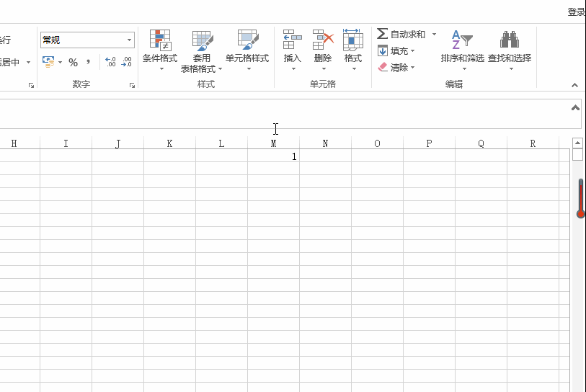The height and width of the screenshot is (392, 586).
Task: Click the Delete cells (删除) icon
Action: 323,40
